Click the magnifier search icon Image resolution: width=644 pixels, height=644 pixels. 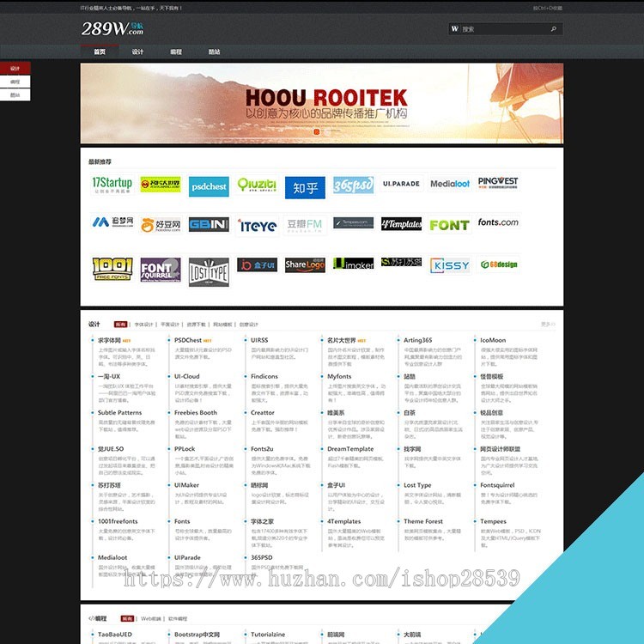(553, 28)
